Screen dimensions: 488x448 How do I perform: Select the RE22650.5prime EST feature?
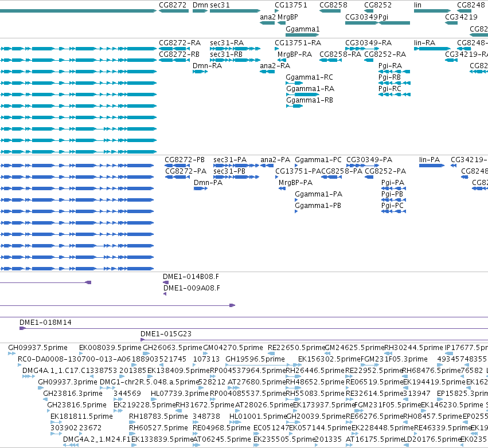[x=271, y=353]
